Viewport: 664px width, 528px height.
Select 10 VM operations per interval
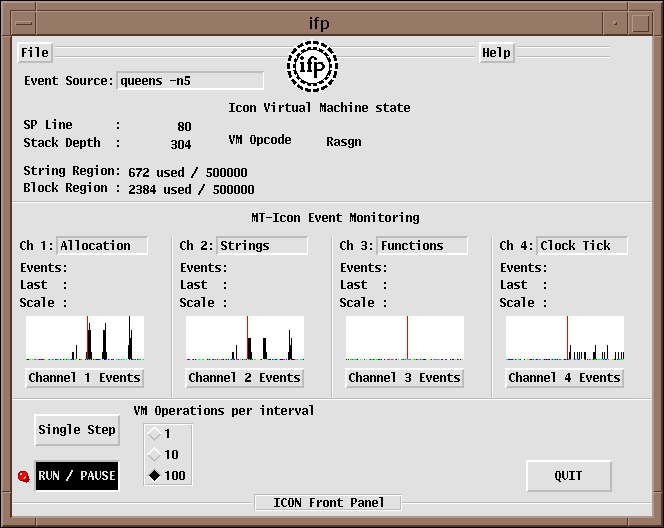click(154, 455)
